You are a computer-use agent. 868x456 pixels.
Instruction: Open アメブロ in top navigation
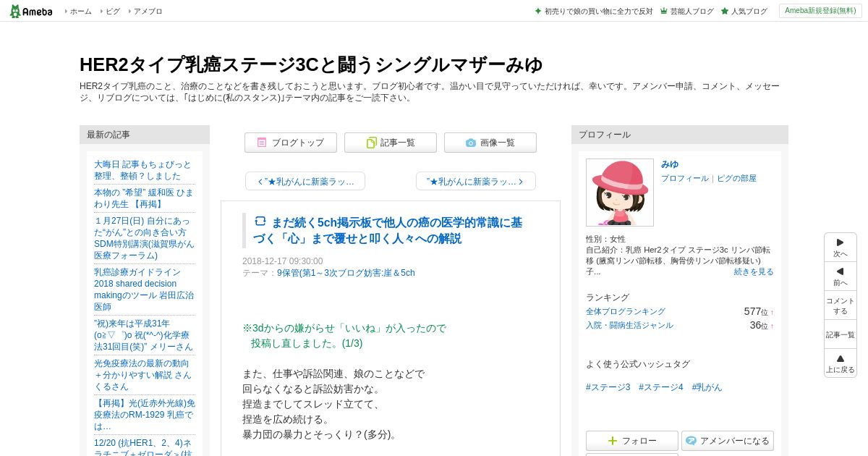point(148,12)
